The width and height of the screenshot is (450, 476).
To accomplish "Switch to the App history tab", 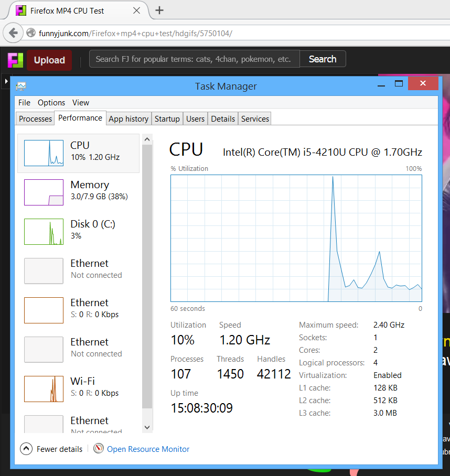I will 128,119.
